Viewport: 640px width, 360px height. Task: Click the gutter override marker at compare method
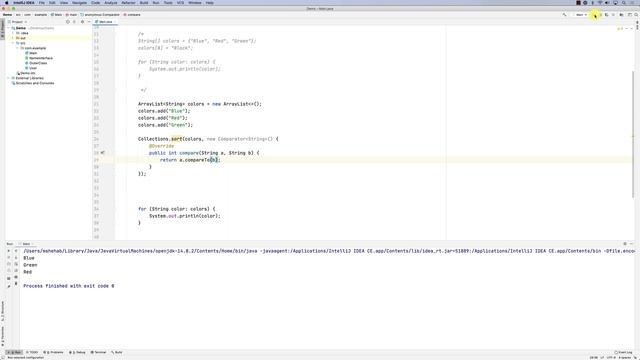coord(102,153)
